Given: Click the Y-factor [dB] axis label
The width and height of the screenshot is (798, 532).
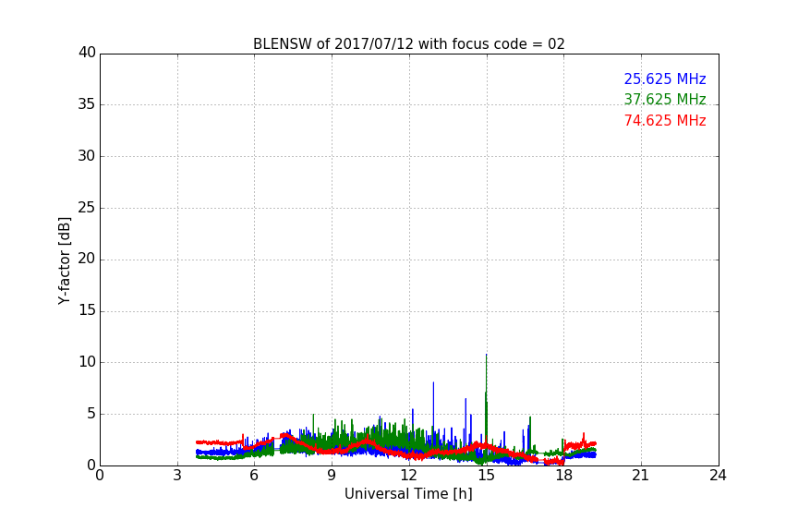Looking at the screenshot, I should pyautogui.click(x=64, y=260).
